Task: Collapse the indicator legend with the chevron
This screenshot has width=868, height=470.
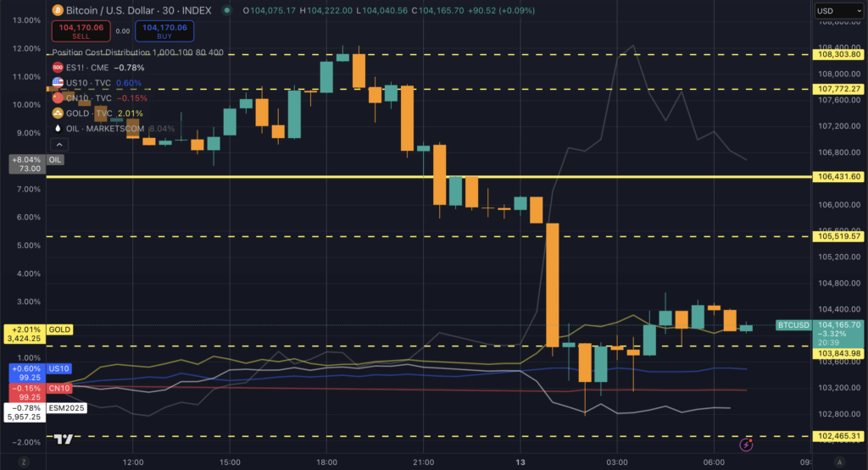Action: [x=59, y=145]
